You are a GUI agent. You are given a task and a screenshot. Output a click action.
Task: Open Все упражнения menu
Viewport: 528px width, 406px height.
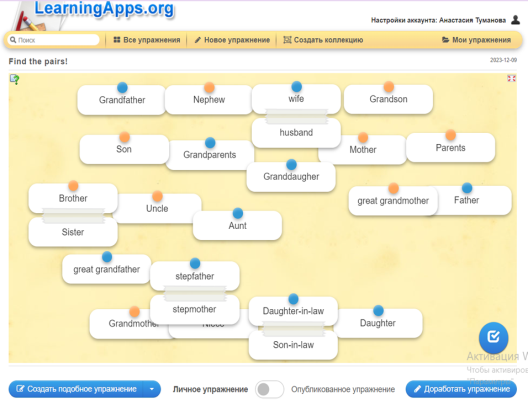coord(147,40)
